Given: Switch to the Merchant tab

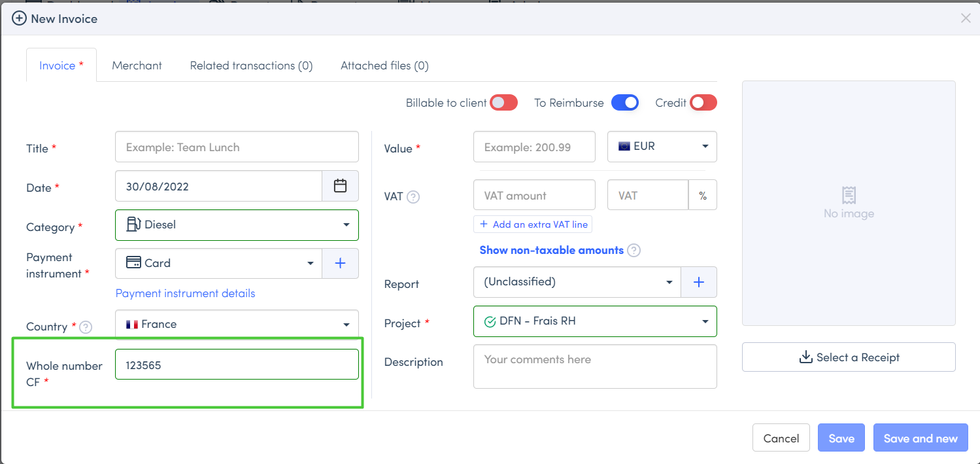Looking at the screenshot, I should (137, 65).
